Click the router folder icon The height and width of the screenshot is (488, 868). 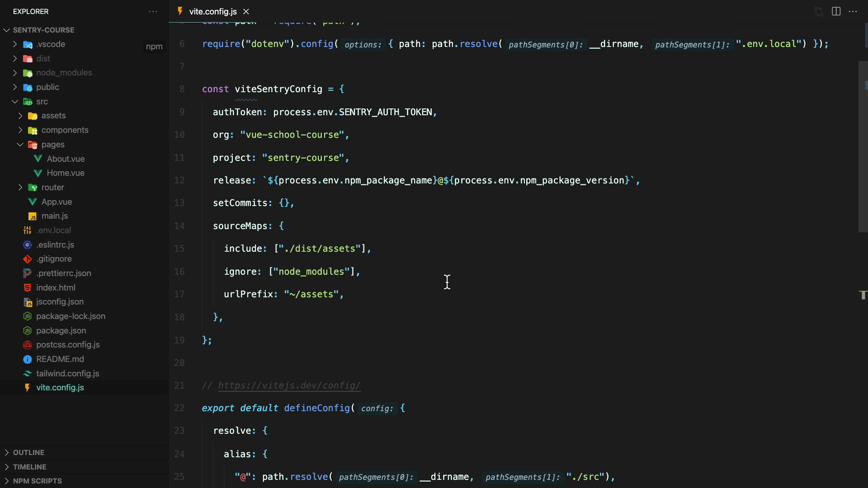(x=33, y=188)
